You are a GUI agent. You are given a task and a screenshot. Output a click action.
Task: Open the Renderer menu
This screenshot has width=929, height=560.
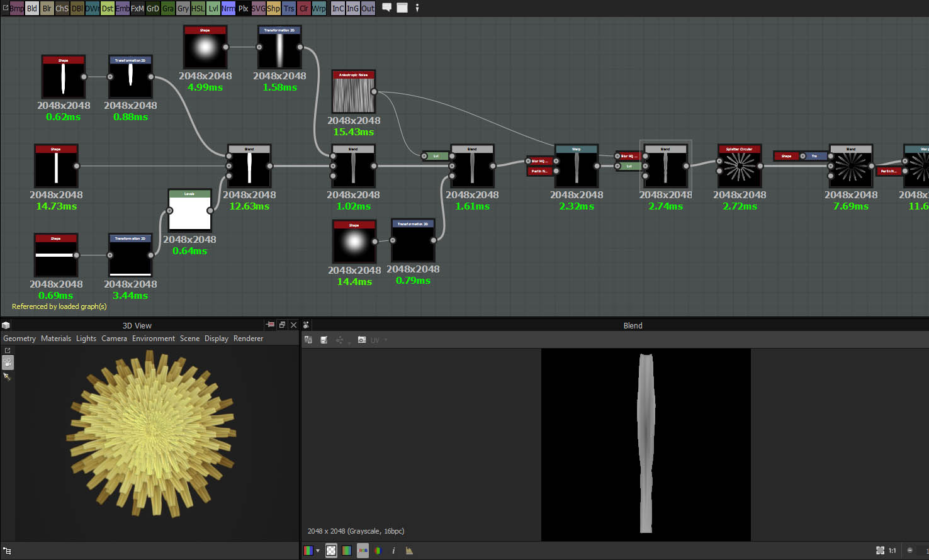coord(248,339)
